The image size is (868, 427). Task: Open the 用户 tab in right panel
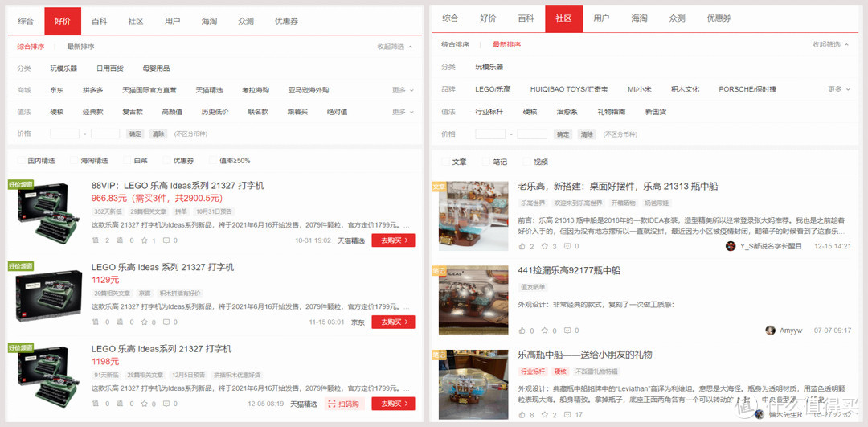[601, 18]
